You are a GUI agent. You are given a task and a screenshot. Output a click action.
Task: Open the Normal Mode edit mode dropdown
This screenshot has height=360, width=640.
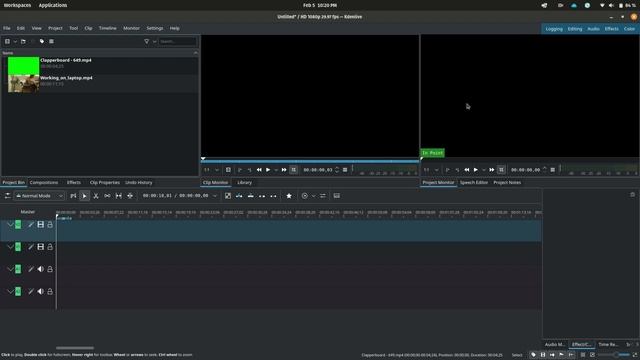(39, 196)
